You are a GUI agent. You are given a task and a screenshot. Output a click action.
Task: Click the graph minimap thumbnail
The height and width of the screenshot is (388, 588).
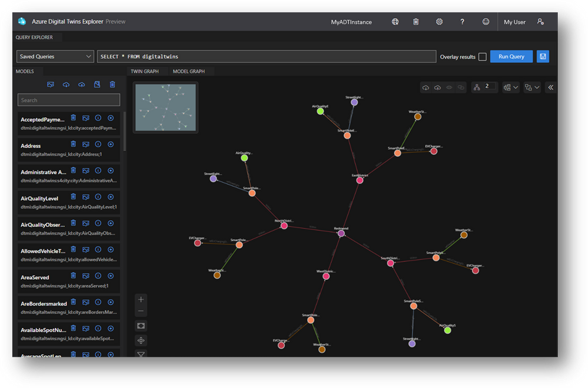pyautogui.click(x=165, y=108)
